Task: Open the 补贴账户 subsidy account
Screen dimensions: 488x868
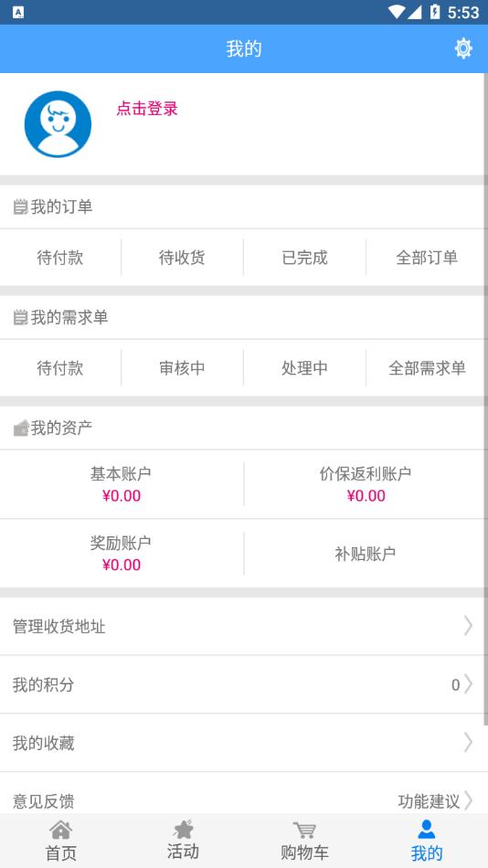Action: 366,554
